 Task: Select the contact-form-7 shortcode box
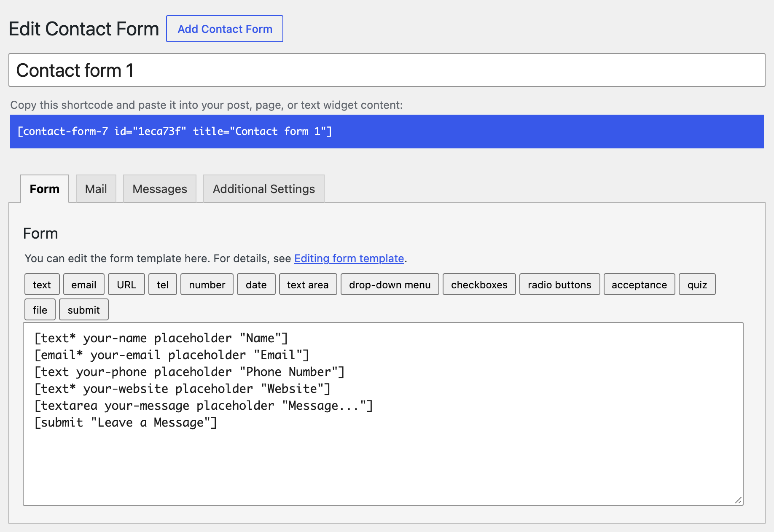(387, 132)
